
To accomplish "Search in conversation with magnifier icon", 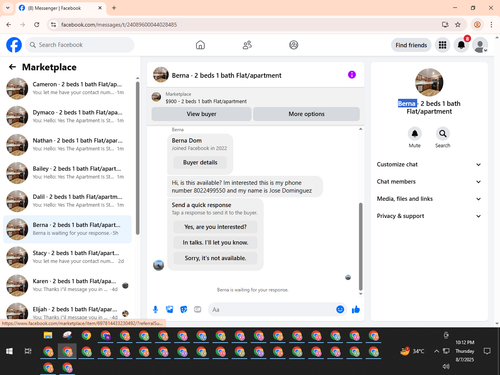I will pos(443,134).
